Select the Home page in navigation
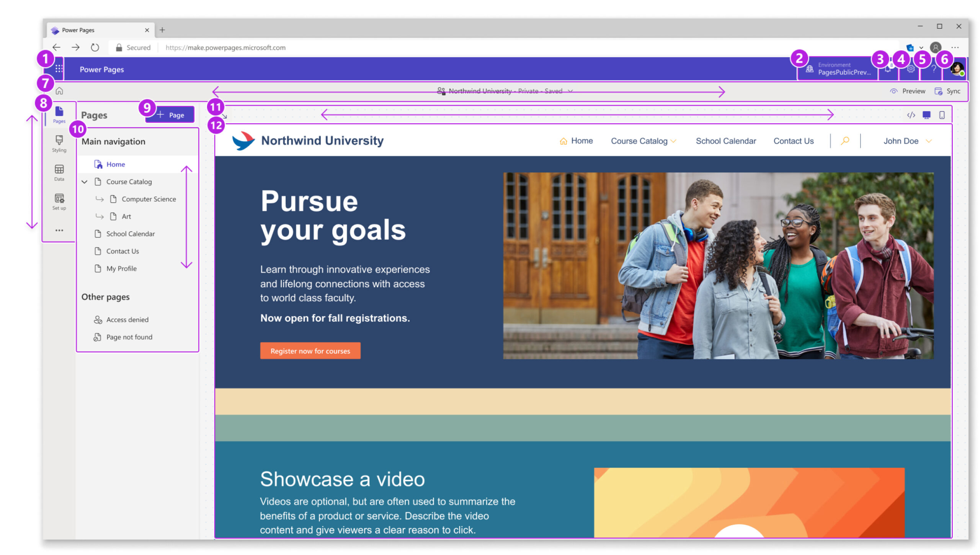 coord(116,164)
